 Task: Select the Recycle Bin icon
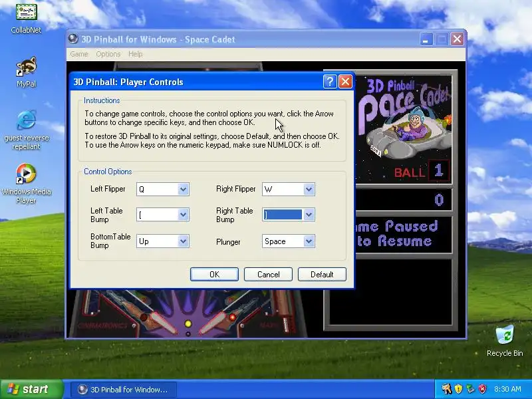point(505,340)
